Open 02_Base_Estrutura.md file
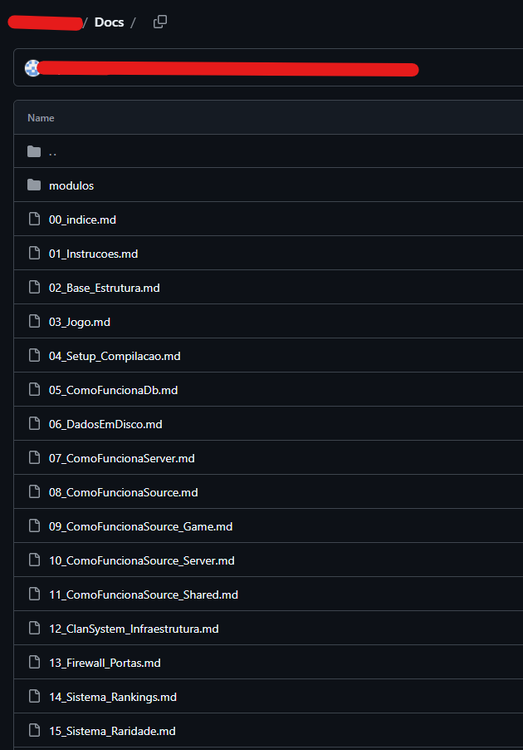The width and height of the screenshot is (523, 750). pyautogui.click(x=104, y=288)
